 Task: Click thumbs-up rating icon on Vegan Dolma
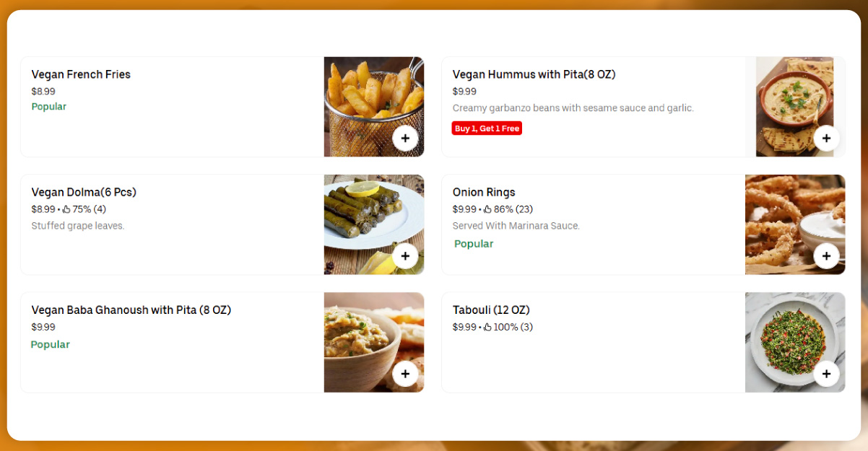66,209
